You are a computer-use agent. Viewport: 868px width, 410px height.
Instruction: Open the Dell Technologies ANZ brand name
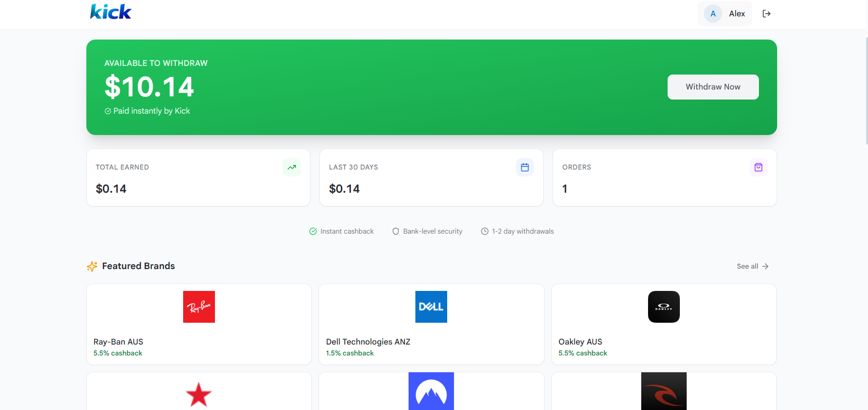pos(368,342)
